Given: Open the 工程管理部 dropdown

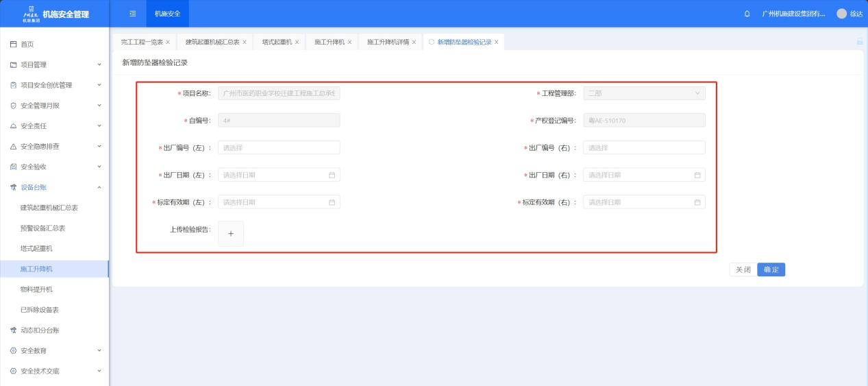Looking at the screenshot, I should (x=644, y=93).
